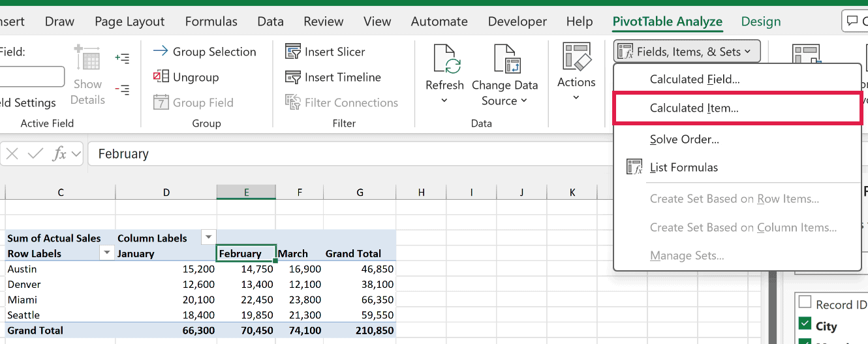Expand the Refresh dropdown arrow
The width and height of the screenshot is (868, 344).
click(x=444, y=101)
